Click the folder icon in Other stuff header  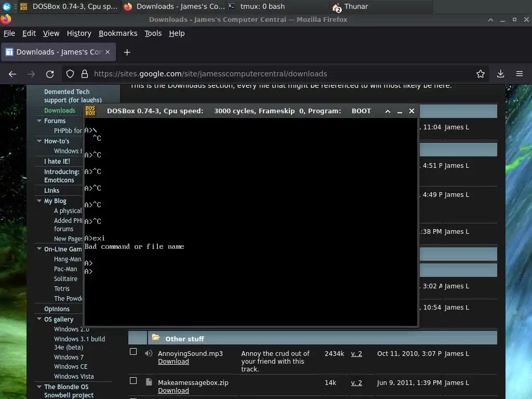point(156,337)
